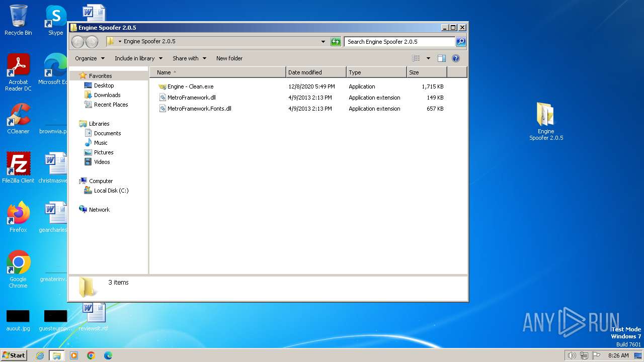
Task: Click the Action Center flag tray icon
Action: pyautogui.click(x=596, y=355)
